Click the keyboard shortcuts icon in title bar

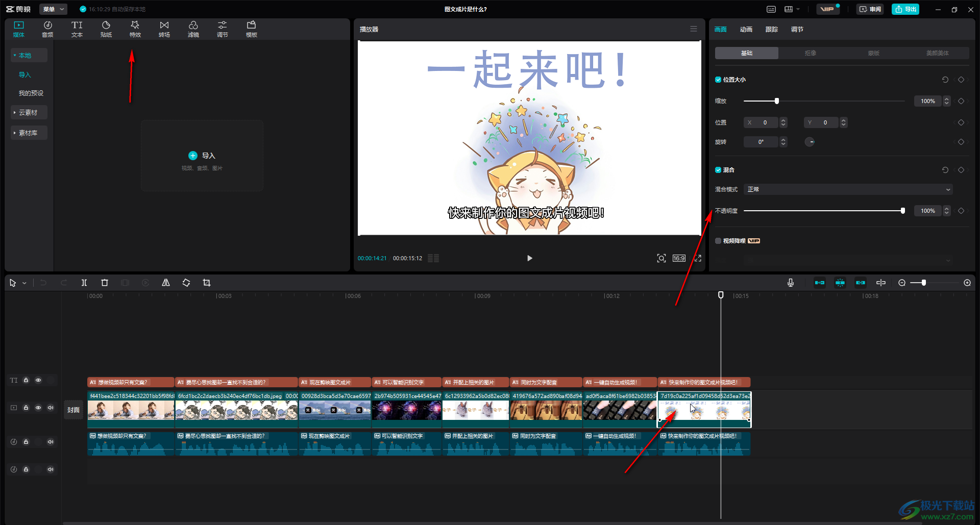[771, 9]
